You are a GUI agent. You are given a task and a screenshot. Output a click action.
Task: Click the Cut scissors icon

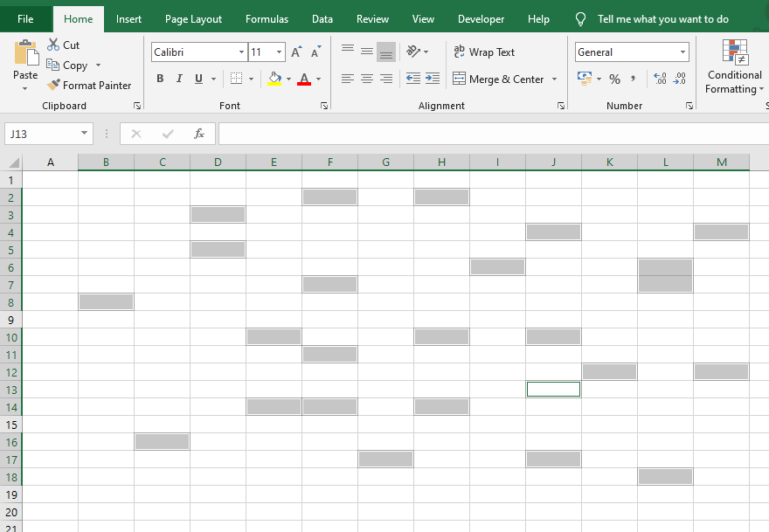pos(53,45)
